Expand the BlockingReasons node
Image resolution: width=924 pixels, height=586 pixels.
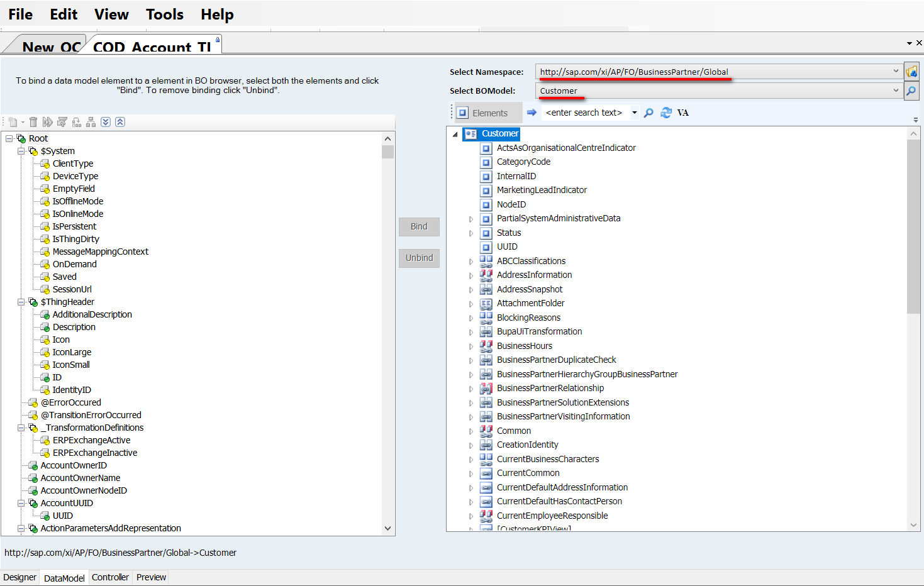coord(470,318)
